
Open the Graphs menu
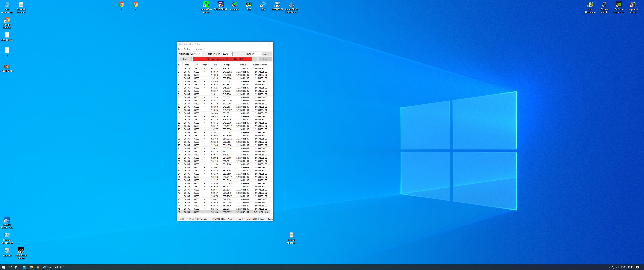coord(198,49)
